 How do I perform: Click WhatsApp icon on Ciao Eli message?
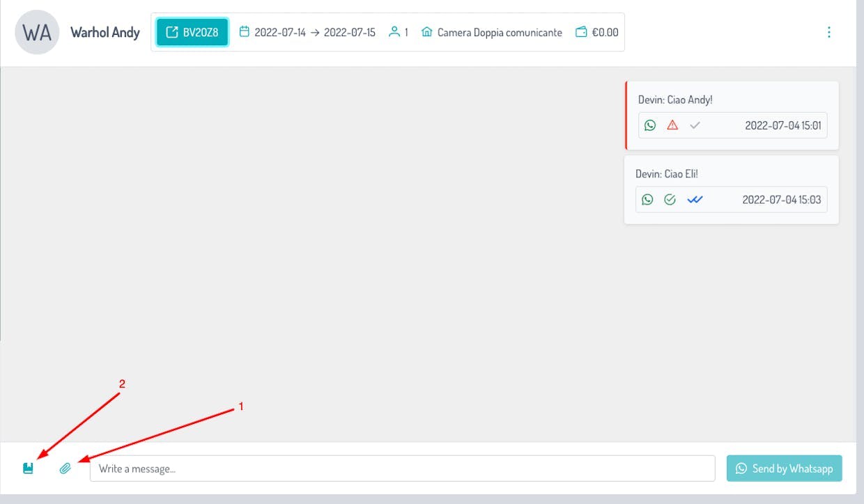click(647, 200)
